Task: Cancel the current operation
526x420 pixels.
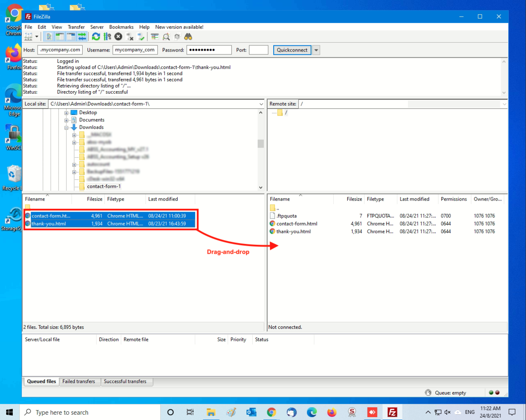Action: tap(118, 37)
